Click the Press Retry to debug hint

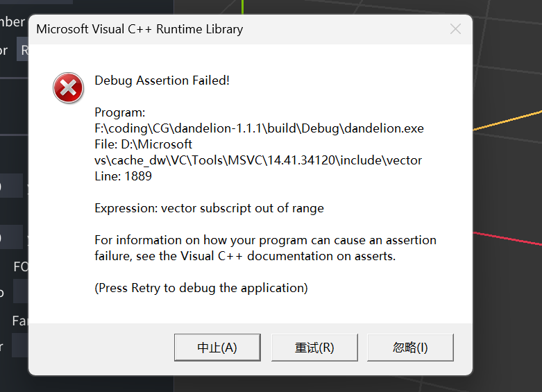click(x=201, y=288)
